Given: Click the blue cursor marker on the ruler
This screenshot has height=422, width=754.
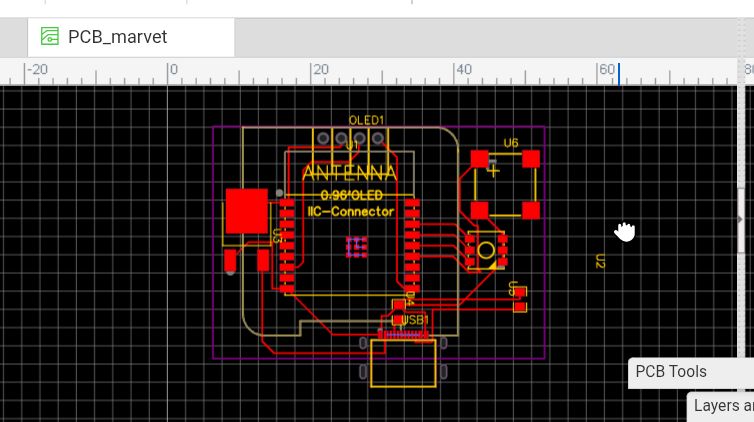Looking at the screenshot, I should (619, 73).
